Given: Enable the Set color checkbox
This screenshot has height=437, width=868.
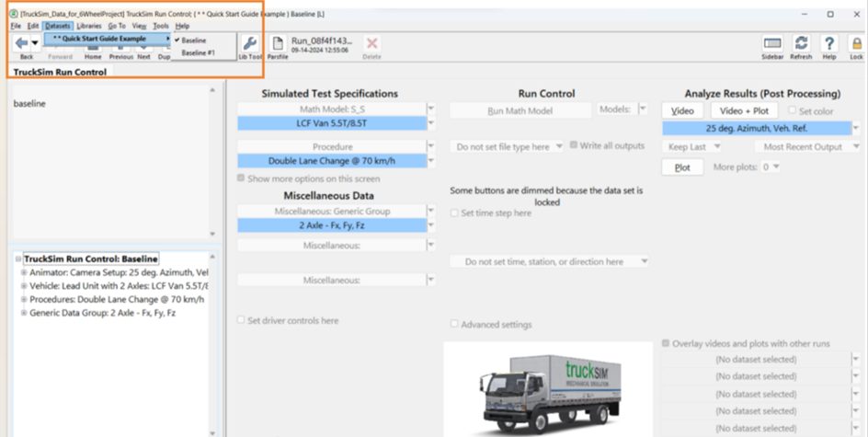Looking at the screenshot, I should (793, 110).
